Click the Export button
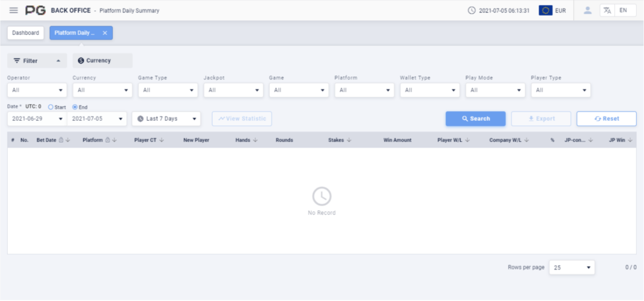This screenshot has height=301, width=644. (541, 119)
